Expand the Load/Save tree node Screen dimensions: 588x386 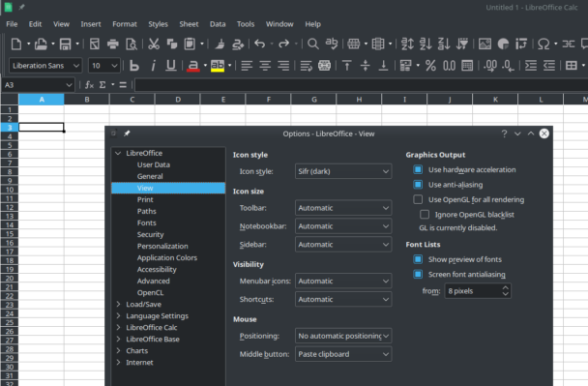[118, 304]
